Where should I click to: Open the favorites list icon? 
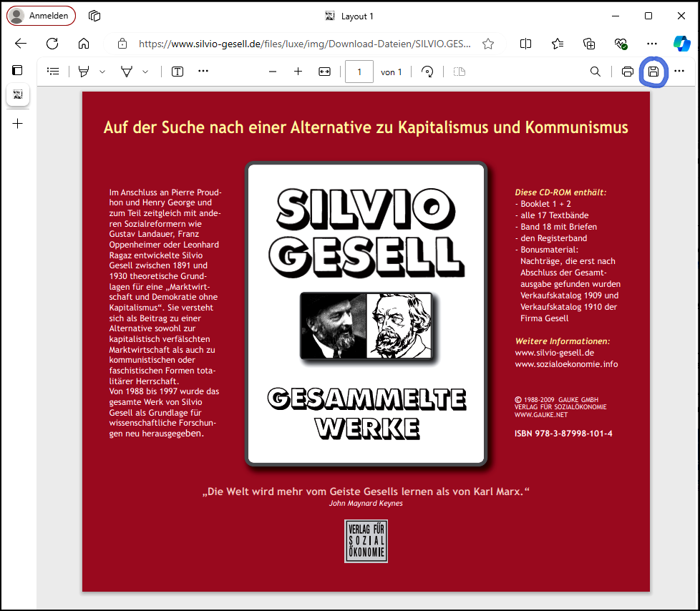tap(557, 44)
